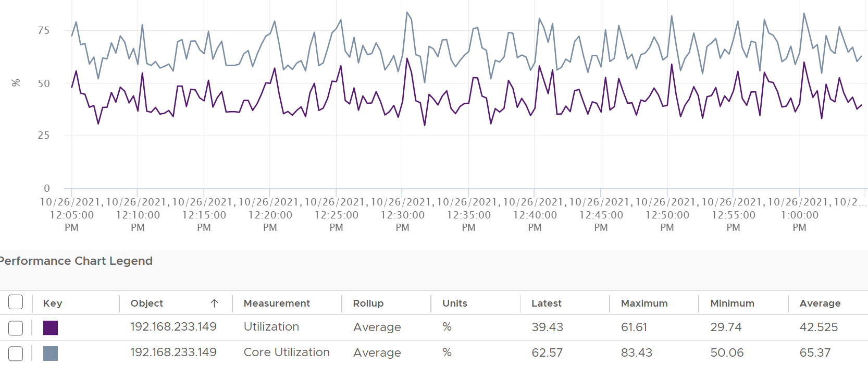Click minimum value 50.06
868x365 pixels.
click(727, 353)
